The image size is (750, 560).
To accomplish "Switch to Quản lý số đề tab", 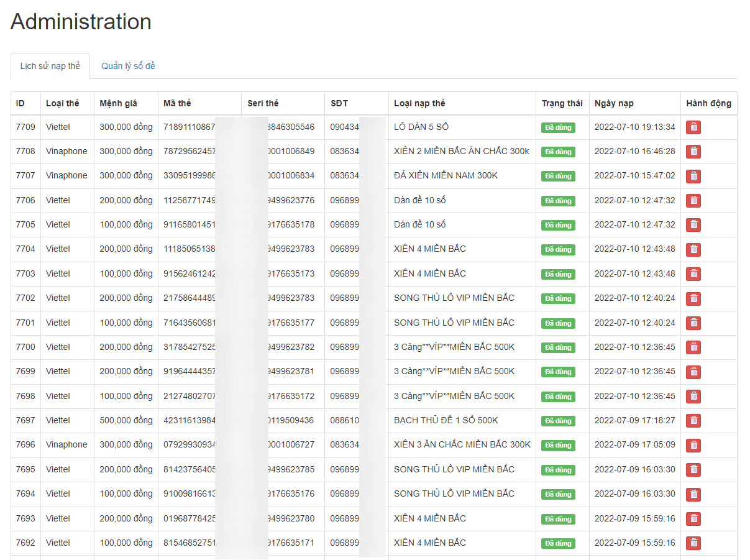I will tap(128, 66).
